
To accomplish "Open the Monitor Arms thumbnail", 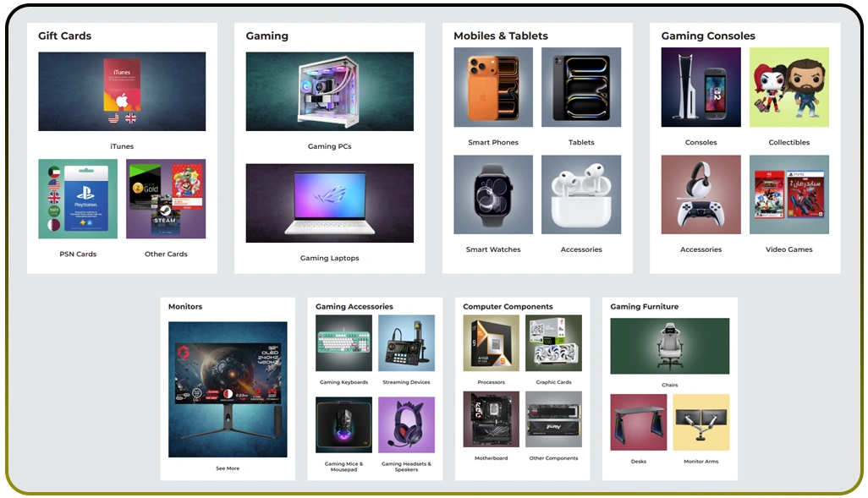I will point(700,422).
